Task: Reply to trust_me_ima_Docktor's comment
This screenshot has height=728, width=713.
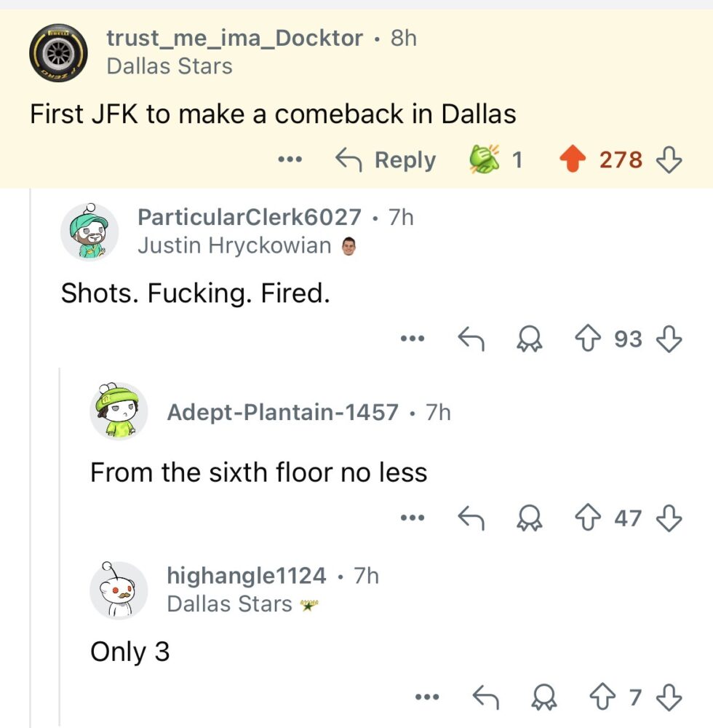Action: point(386,159)
